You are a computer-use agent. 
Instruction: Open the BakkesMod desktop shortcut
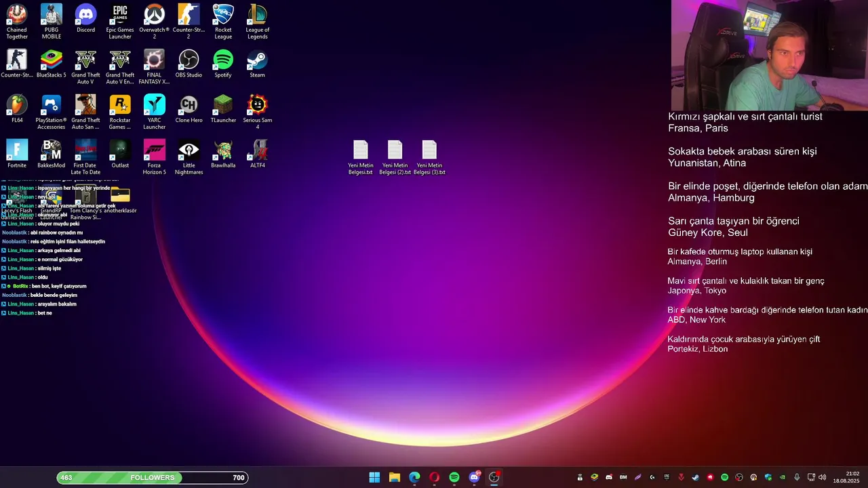[x=52, y=154]
